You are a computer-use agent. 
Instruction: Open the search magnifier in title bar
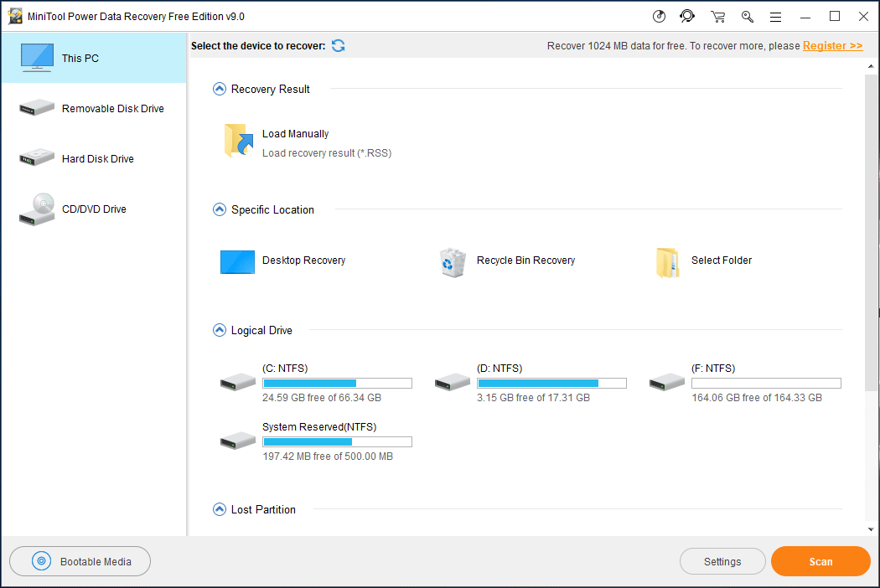747,16
